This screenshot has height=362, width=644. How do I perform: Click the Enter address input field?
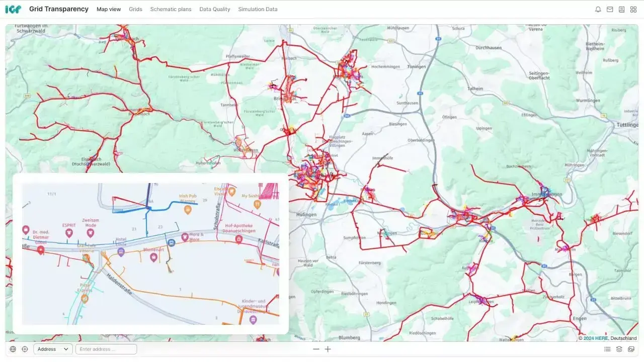click(x=106, y=349)
